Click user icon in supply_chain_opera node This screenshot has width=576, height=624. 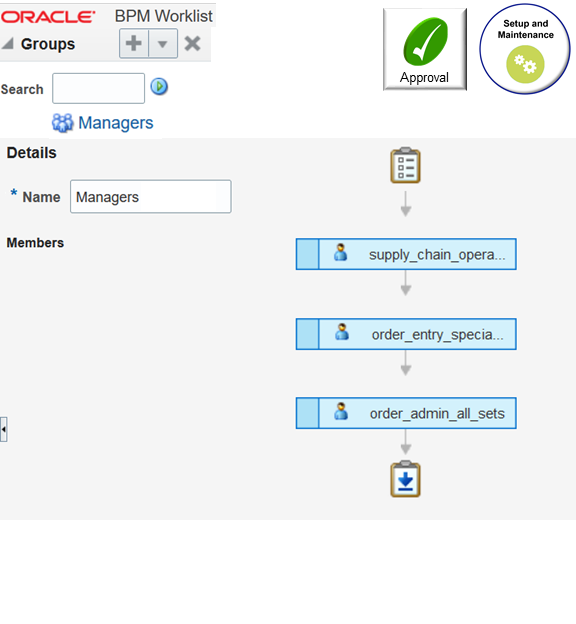340,253
